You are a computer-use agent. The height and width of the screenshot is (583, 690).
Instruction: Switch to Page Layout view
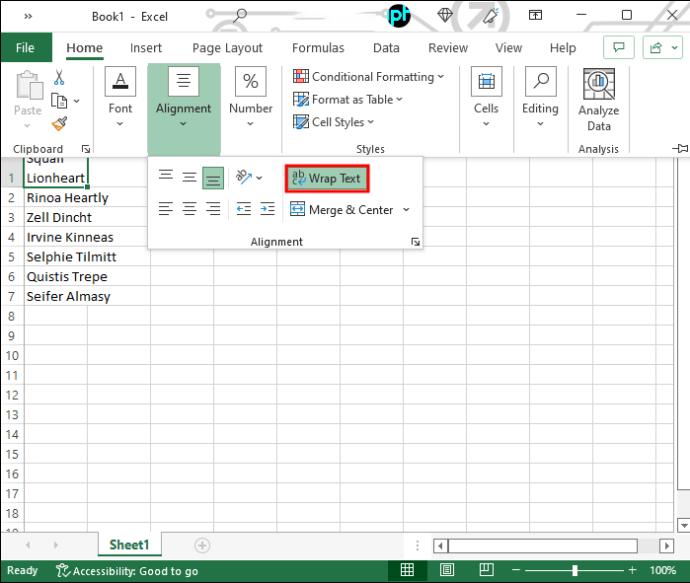pyautogui.click(x=447, y=570)
